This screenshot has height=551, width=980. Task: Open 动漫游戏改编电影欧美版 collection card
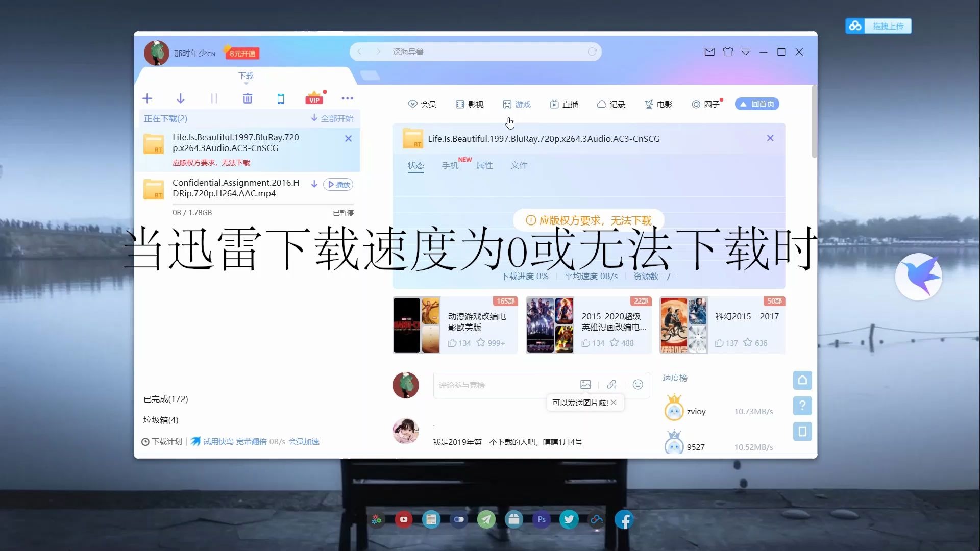click(455, 325)
